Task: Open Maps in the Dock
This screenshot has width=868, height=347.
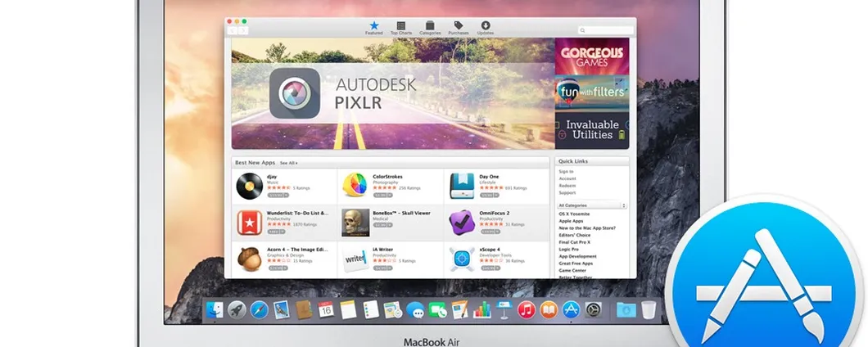Action: coord(392,309)
